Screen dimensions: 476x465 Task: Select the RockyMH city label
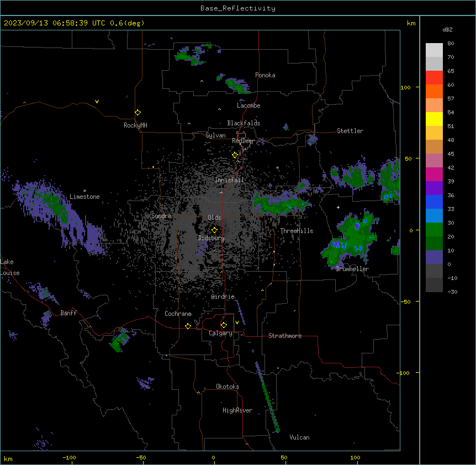[135, 125]
